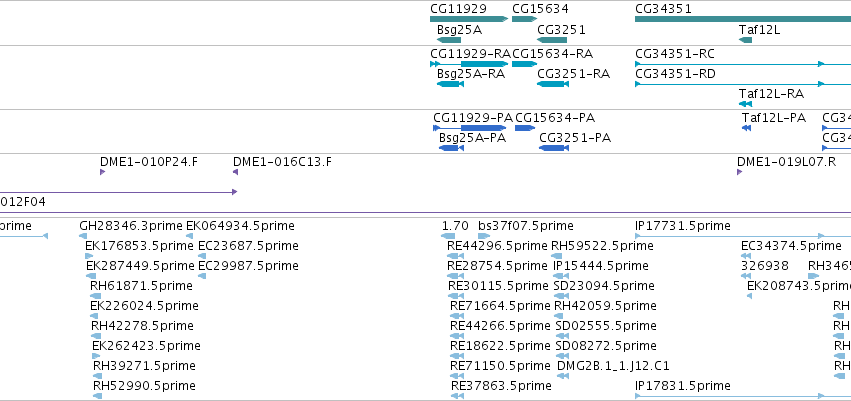Screen dimensions: 851x401
Task: Click the RH52990.5prime label
Action: coord(144,386)
